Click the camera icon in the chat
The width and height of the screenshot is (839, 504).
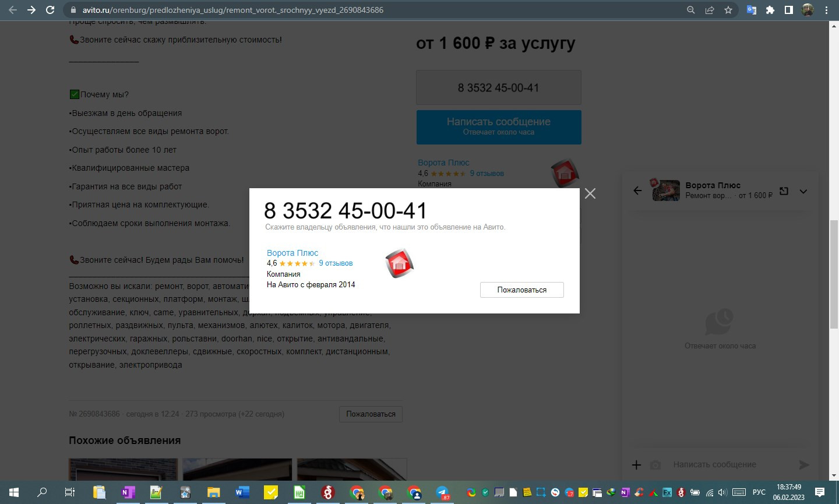pos(655,465)
